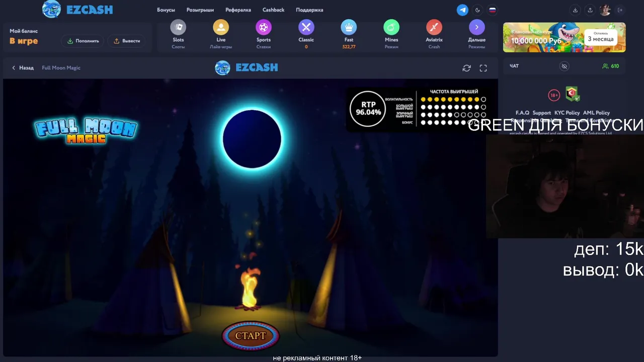Go back with the Назад button
Screen dimensions: 644x362
(23, 68)
